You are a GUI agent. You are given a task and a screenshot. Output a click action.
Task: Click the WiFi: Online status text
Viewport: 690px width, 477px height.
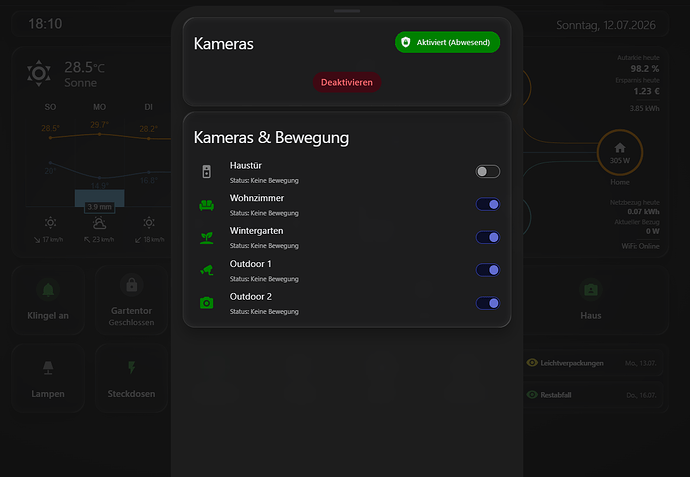click(x=640, y=246)
